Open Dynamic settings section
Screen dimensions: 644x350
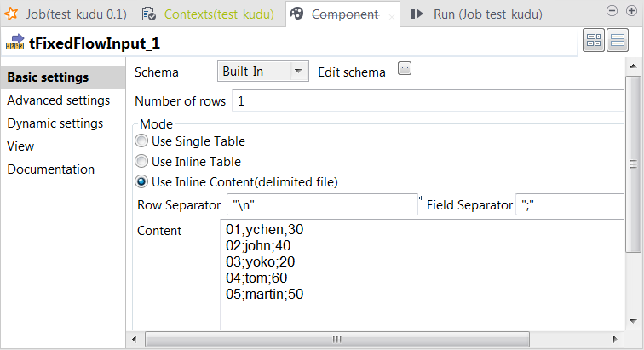pos(55,123)
